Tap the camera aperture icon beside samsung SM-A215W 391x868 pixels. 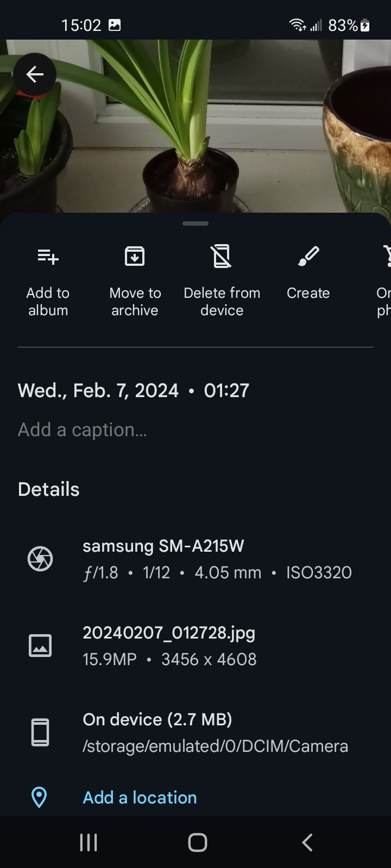[40, 559]
